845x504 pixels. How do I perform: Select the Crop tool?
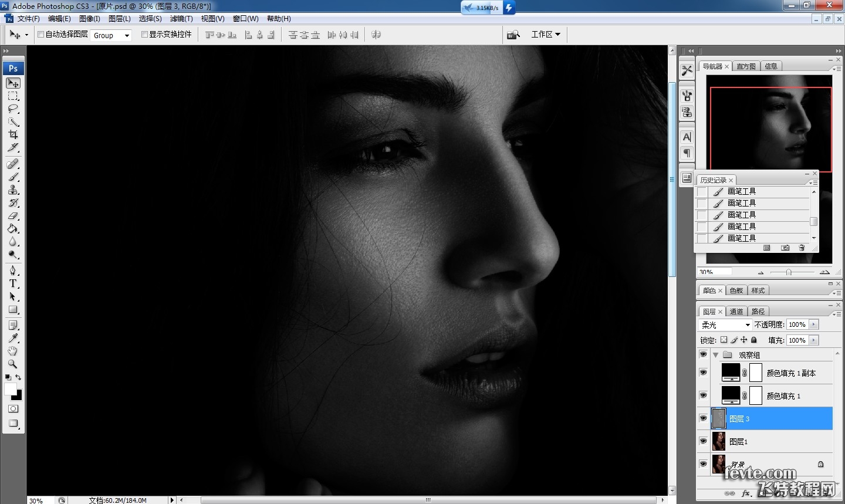point(13,135)
